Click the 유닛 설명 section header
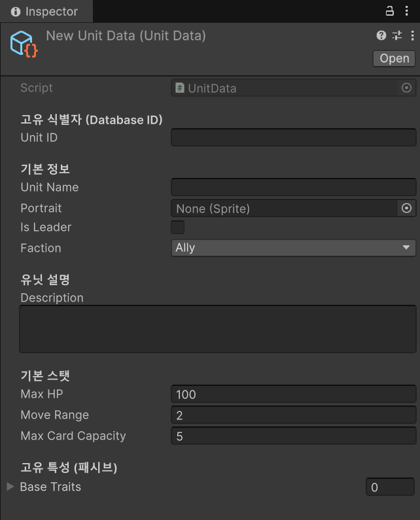 pyautogui.click(x=45, y=279)
